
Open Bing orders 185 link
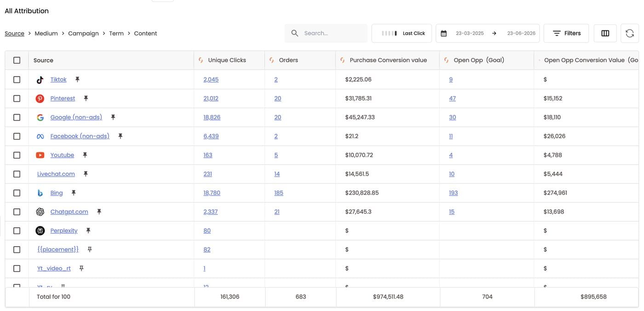tap(279, 193)
